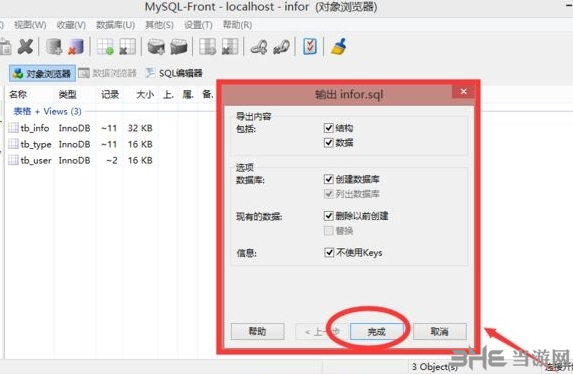Screen dimensions: 573x374
Task: Select the tb_info table row
Action: coord(80,128)
